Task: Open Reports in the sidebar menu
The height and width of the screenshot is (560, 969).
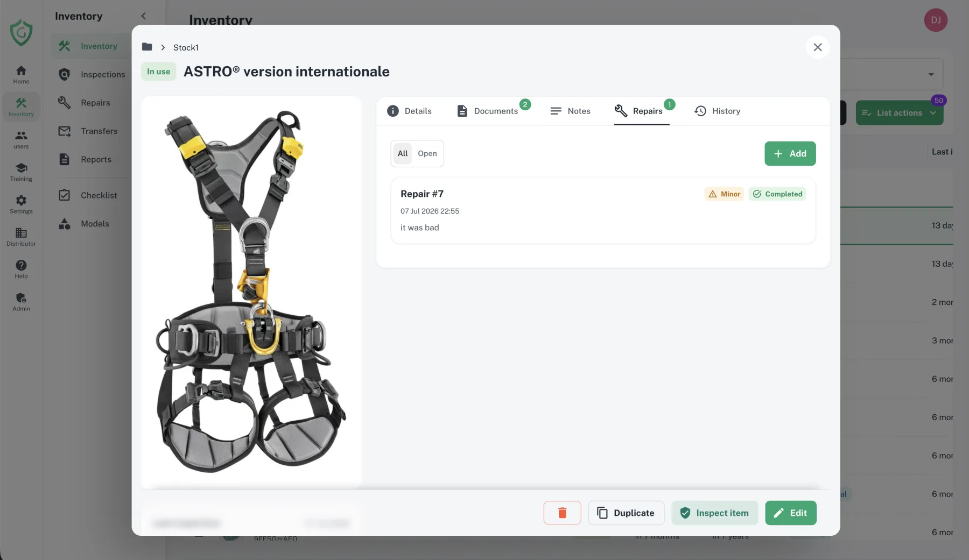Action: tap(92, 159)
